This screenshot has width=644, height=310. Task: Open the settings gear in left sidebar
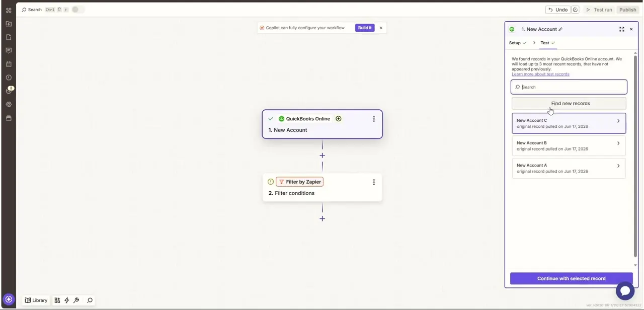9,104
